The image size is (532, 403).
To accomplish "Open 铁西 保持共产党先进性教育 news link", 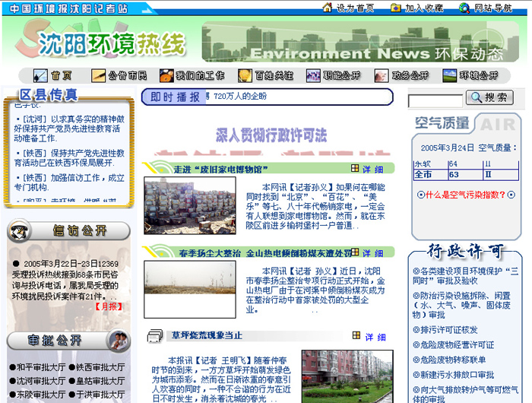I will [x=69, y=158].
